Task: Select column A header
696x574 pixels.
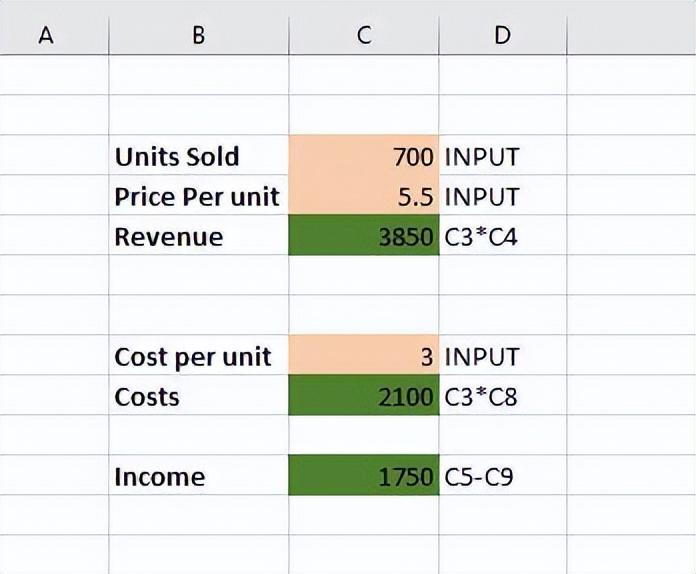Action: 54,36
